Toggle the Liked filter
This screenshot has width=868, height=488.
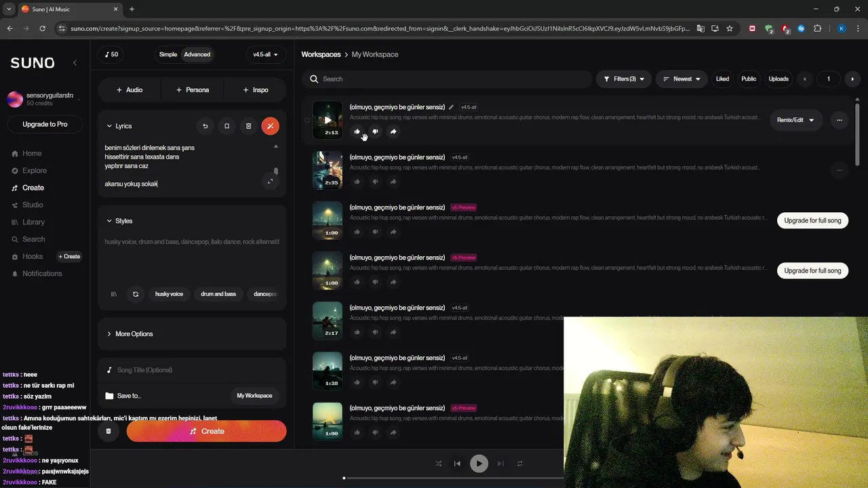722,79
